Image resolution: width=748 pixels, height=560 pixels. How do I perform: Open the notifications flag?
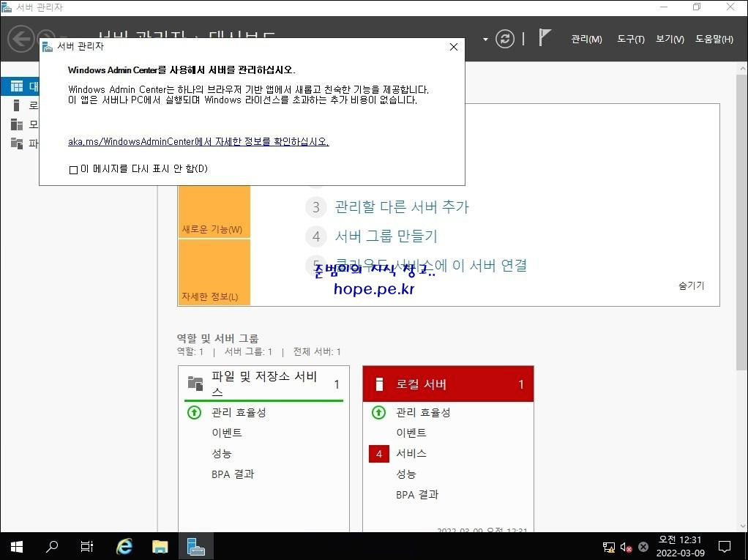coord(545,37)
